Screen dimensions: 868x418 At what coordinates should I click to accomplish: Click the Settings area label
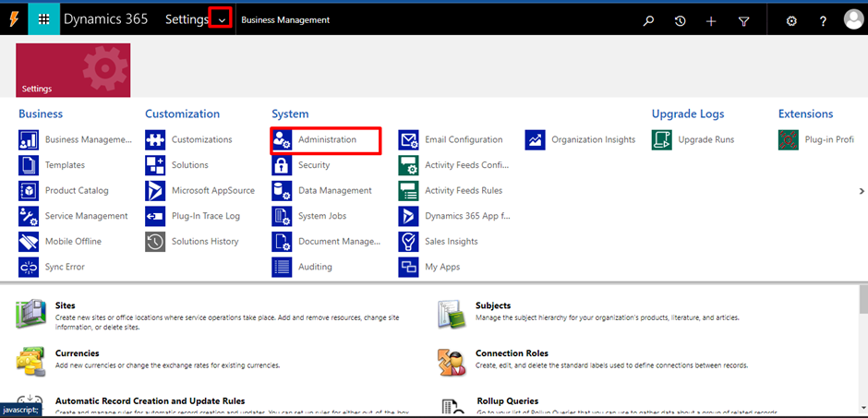(187, 19)
